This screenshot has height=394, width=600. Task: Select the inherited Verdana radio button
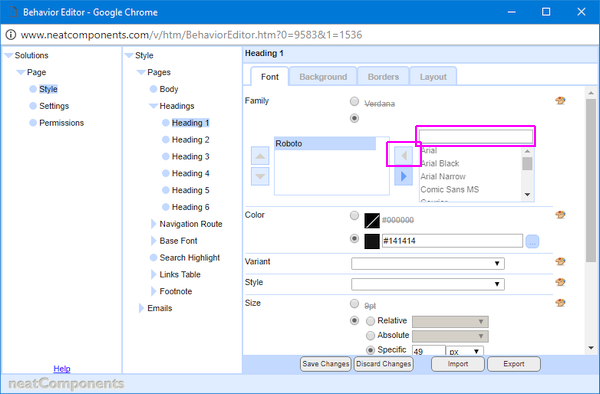point(354,101)
